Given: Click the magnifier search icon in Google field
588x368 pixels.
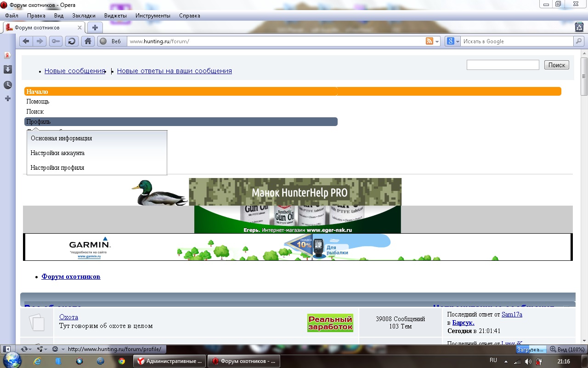Looking at the screenshot, I should [x=579, y=41].
